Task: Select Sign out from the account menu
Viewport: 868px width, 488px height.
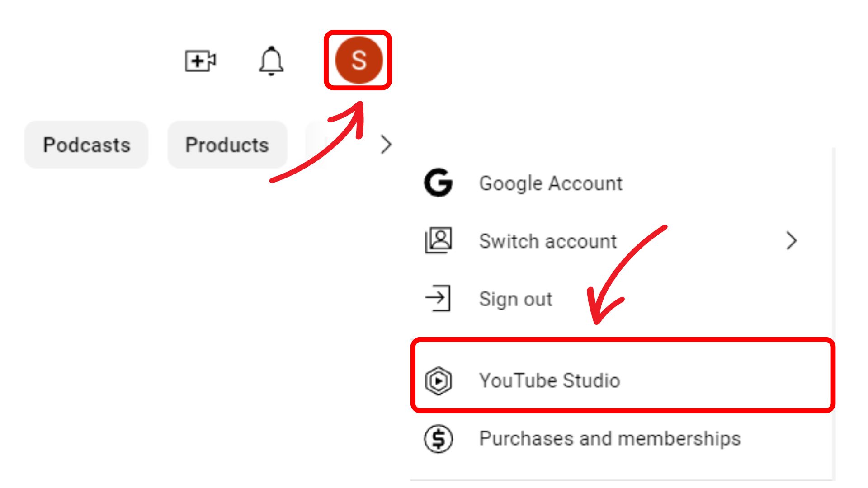Action: click(515, 298)
